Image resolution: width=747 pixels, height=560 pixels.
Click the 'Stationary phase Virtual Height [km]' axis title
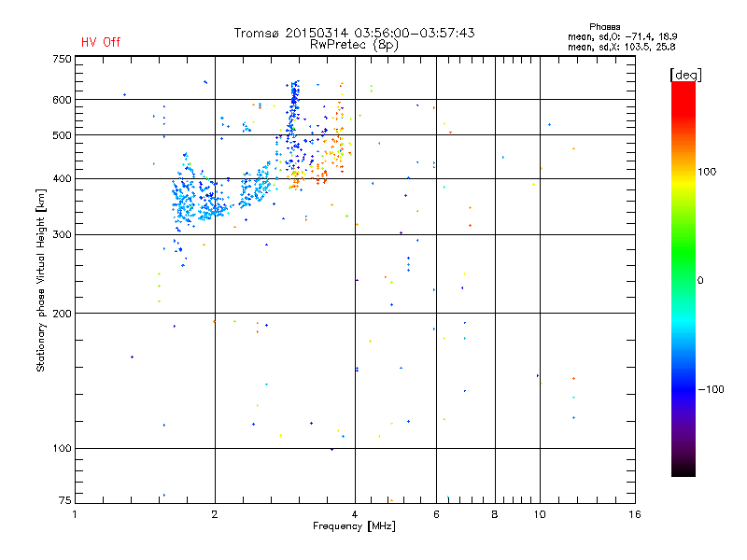pos(41,280)
